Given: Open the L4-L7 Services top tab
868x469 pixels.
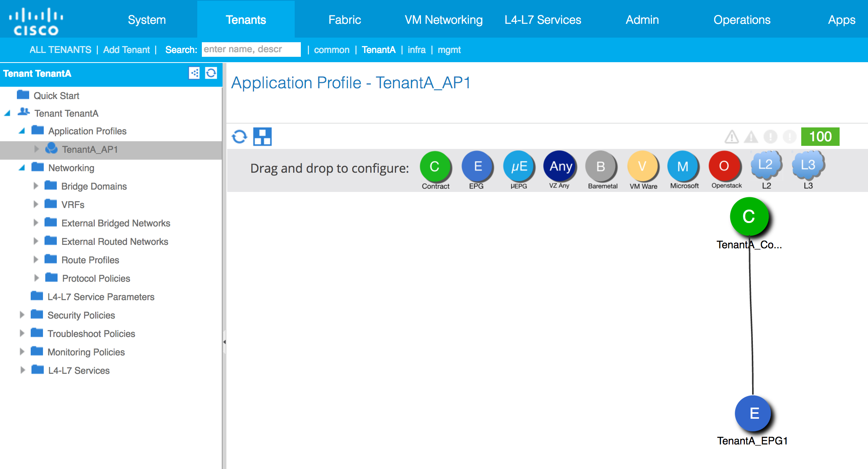Looking at the screenshot, I should pos(543,20).
